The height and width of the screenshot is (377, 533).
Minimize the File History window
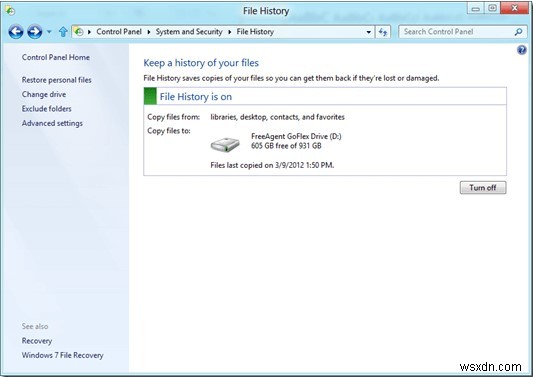[x=476, y=8]
